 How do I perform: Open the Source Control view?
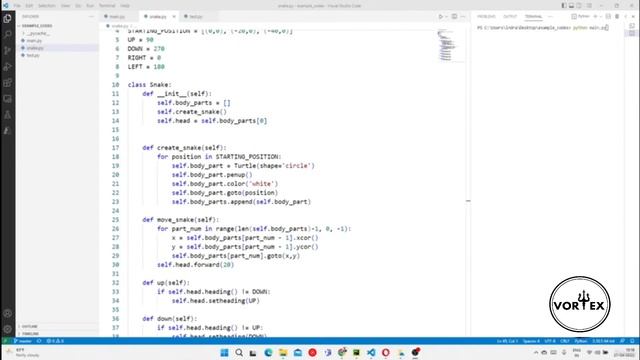click(x=7, y=51)
